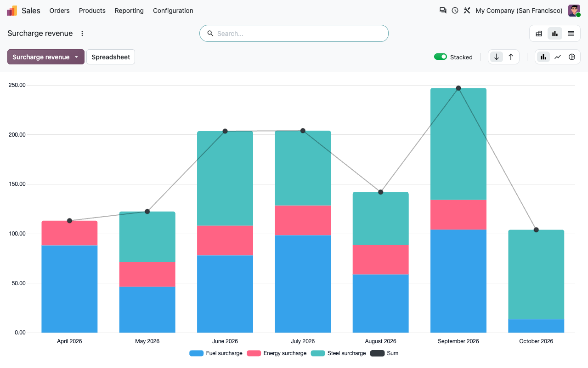Expand the Surcharge revenue measures dropdown
588x368 pixels.
click(x=46, y=57)
